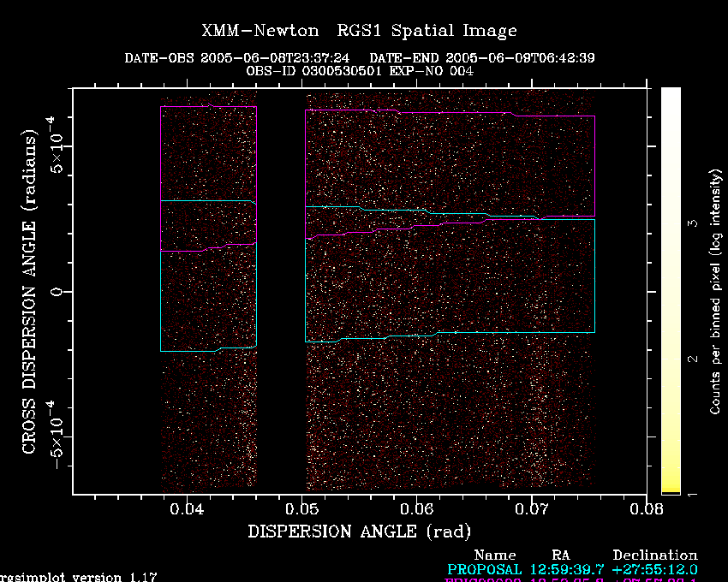The width and height of the screenshot is (728, 582).
Task: Click the color bar tick label 3
Action: (x=693, y=223)
